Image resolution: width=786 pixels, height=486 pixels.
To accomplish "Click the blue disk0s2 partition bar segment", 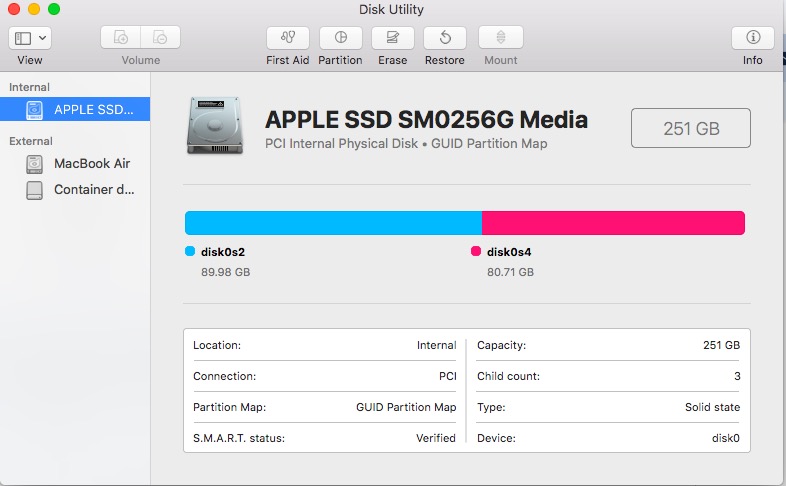I will pyautogui.click(x=333, y=223).
